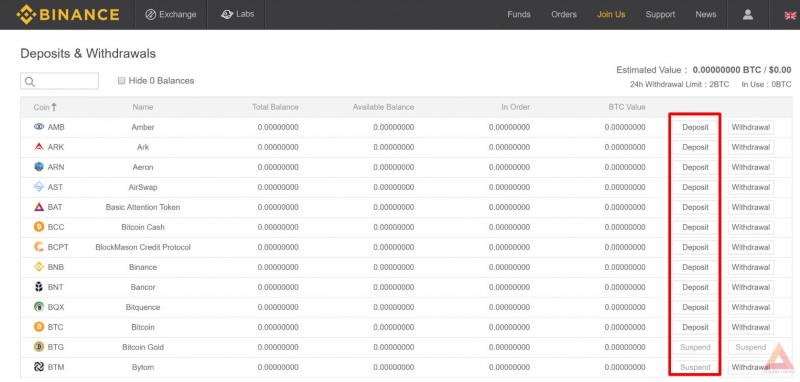The height and width of the screenshot is (382, 800).
Task: Click Deposit for AST
Action: point(695,187)
